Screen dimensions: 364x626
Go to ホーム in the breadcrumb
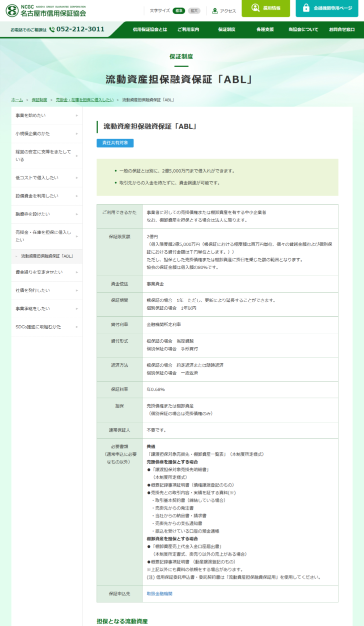click(x=17, y=100)
